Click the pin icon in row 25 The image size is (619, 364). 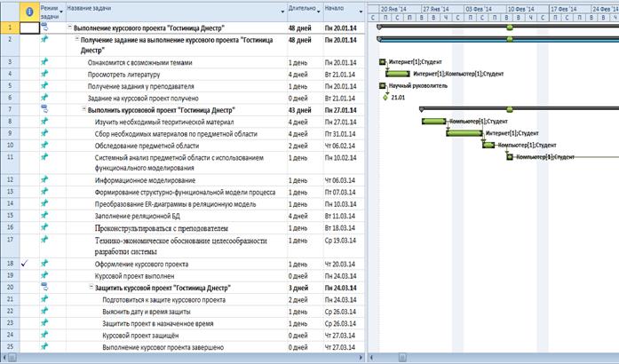(x=44, y=346)
